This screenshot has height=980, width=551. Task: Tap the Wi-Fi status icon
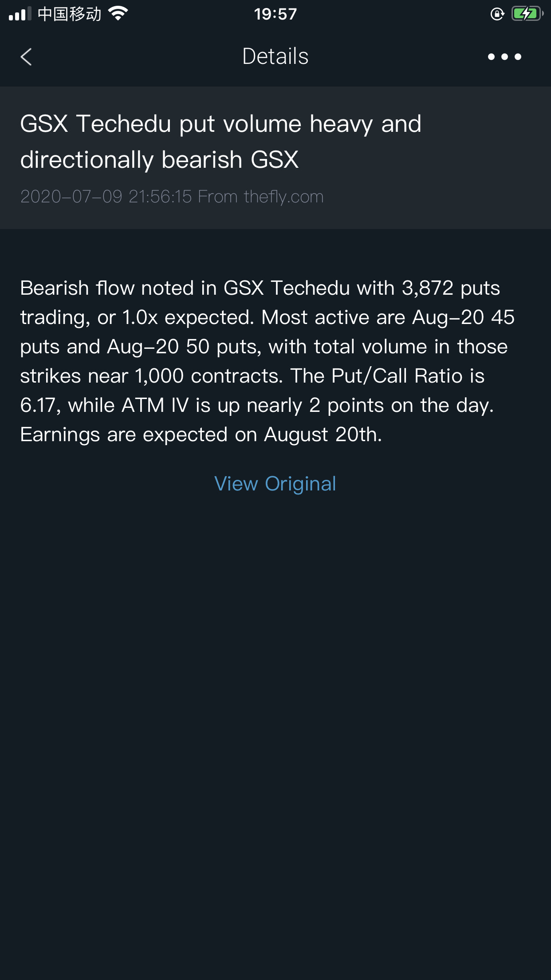118,14
